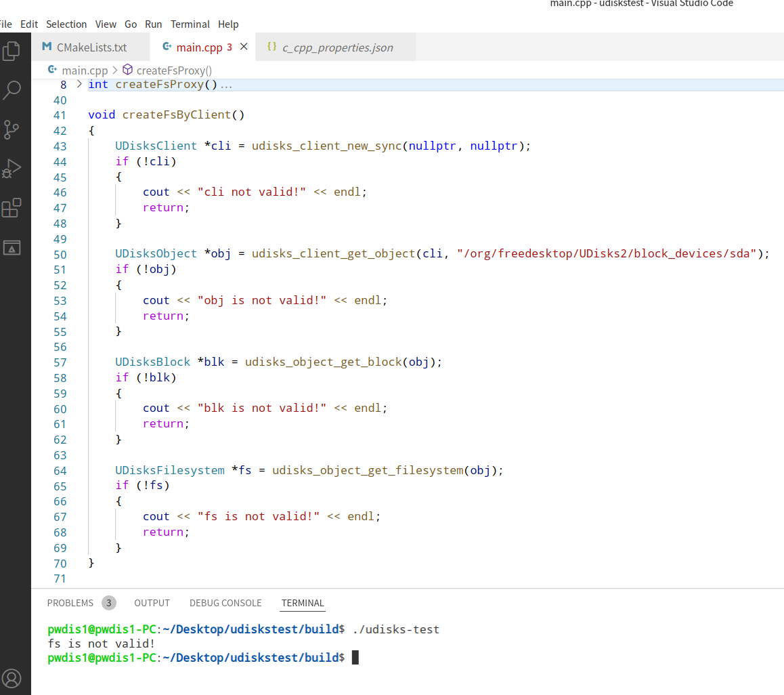
Task: Click the JSON braces icon on c_cpp_properties tab
Action: (271, 47)
